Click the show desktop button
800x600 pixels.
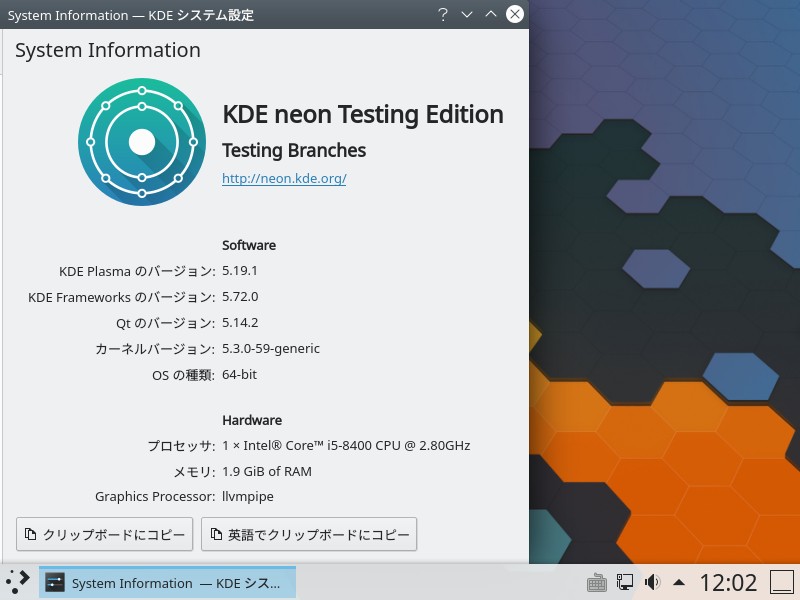(x=781, y=582)
